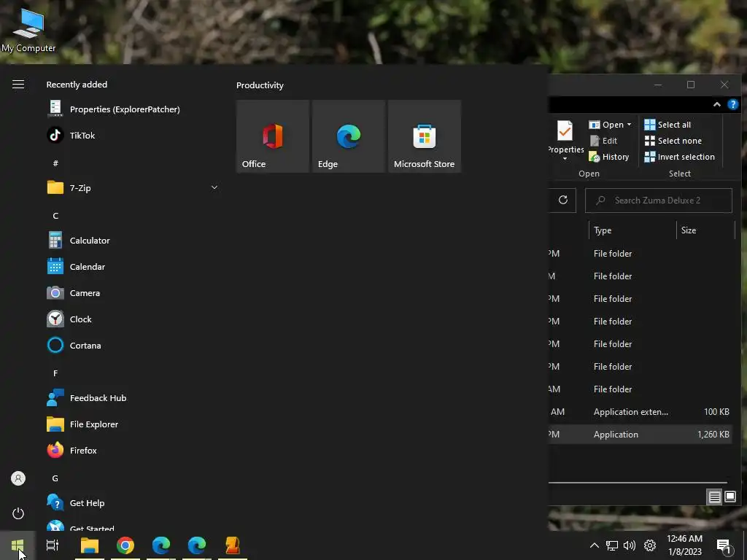This screenshot has width=747, height=560.
Task: Open Properties (ExplorerPatcher) entry
Action: coord(133,109)
